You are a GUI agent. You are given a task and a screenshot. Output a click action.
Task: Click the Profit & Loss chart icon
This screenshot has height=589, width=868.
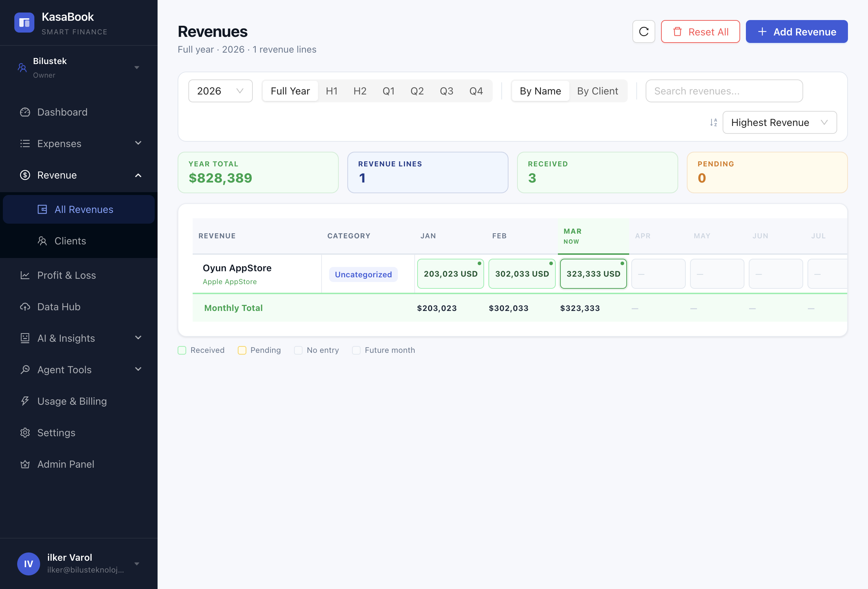pyautogui.click(x=25, y=275)
